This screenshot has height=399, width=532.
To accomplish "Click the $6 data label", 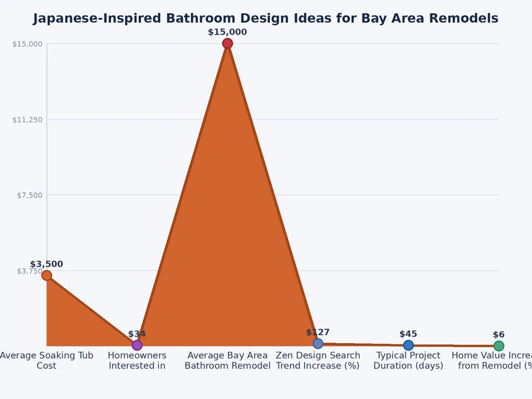I will [x=499, y=334].
